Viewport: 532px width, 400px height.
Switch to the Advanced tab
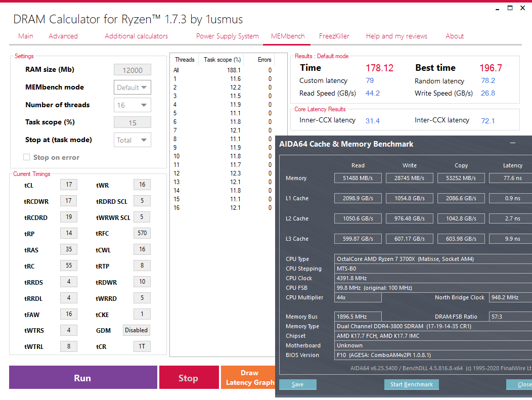pyautogui.click(x=63, y=36)
